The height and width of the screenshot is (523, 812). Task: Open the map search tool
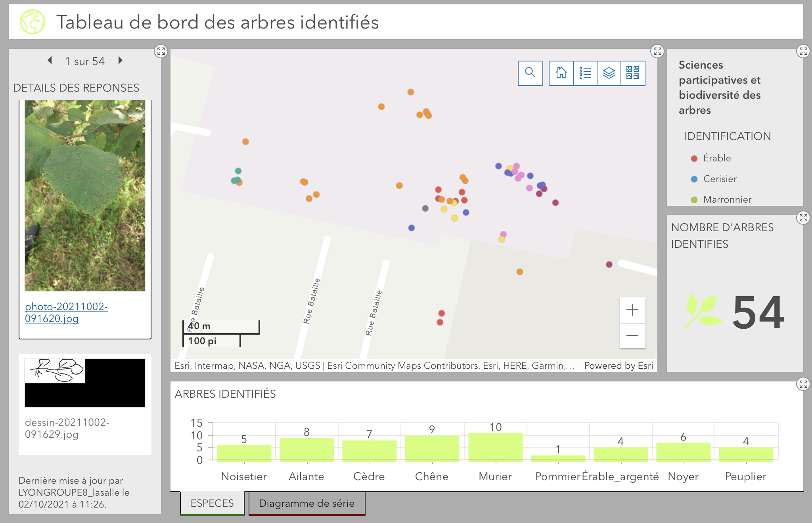coord(530,73)
